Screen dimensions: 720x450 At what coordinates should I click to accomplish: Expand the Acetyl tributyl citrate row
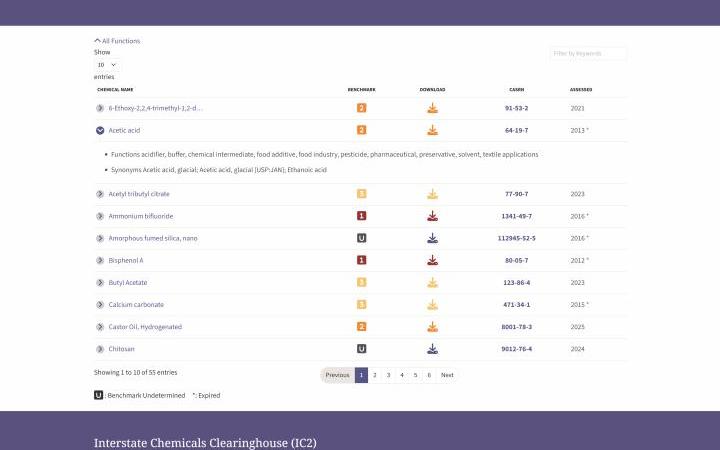click(100, 194)
